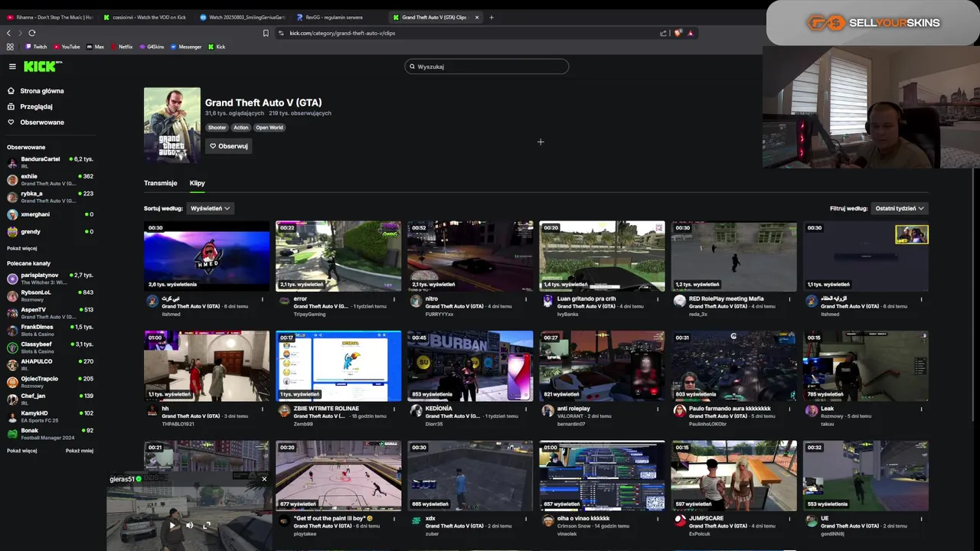
Task: Open BanduraCartel channel in sidebar
Action: pyautogui.click(x=50, y=162)
